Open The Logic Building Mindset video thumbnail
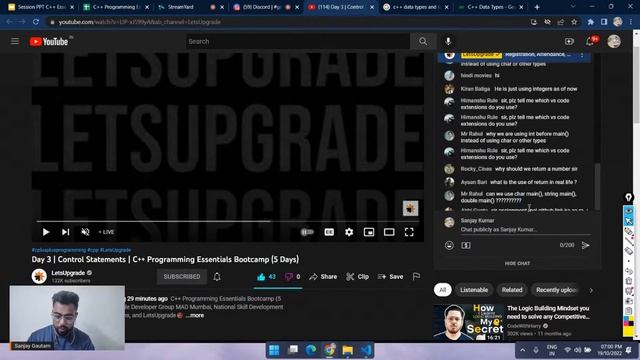Screen dimensions: 640x360 [469, 322]
